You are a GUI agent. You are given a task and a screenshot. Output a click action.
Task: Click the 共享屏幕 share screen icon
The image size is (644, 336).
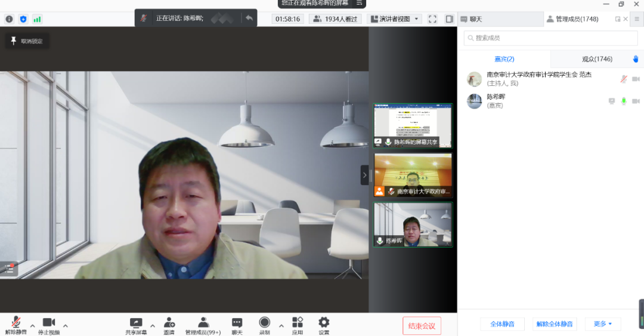point(136,323)
